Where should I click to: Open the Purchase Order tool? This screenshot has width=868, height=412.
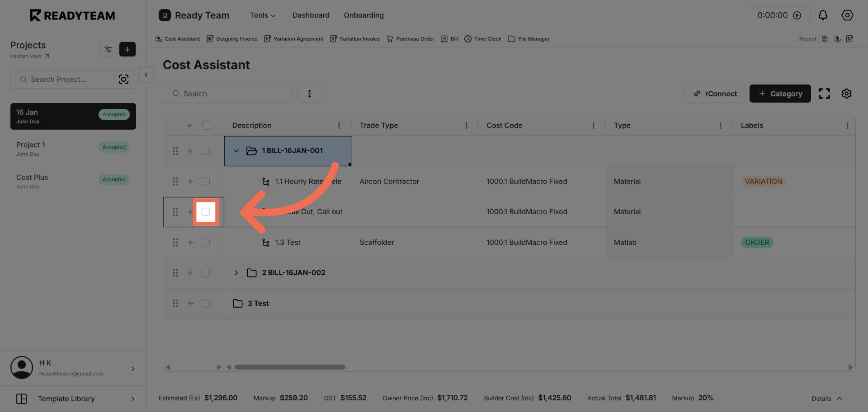pyautogui.click(x=410, y=39)
